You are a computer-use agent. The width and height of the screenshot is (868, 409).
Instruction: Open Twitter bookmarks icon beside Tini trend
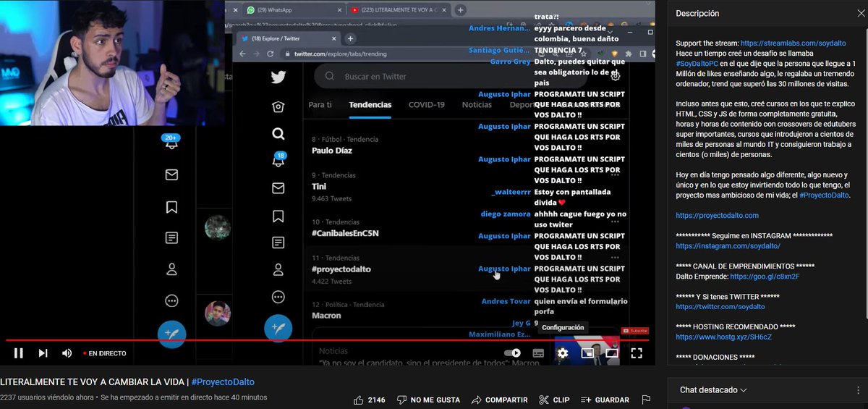click(278, 216)
